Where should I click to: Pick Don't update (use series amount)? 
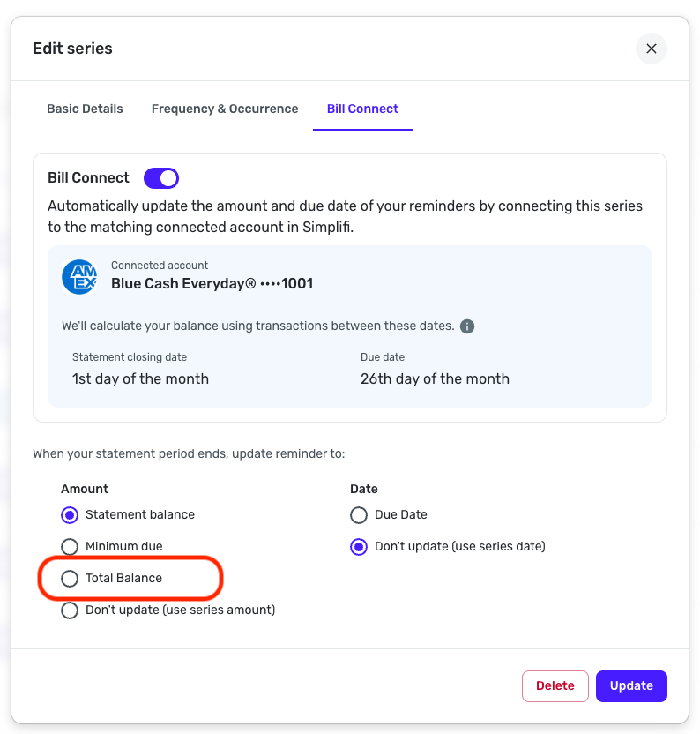pos(70,610)
